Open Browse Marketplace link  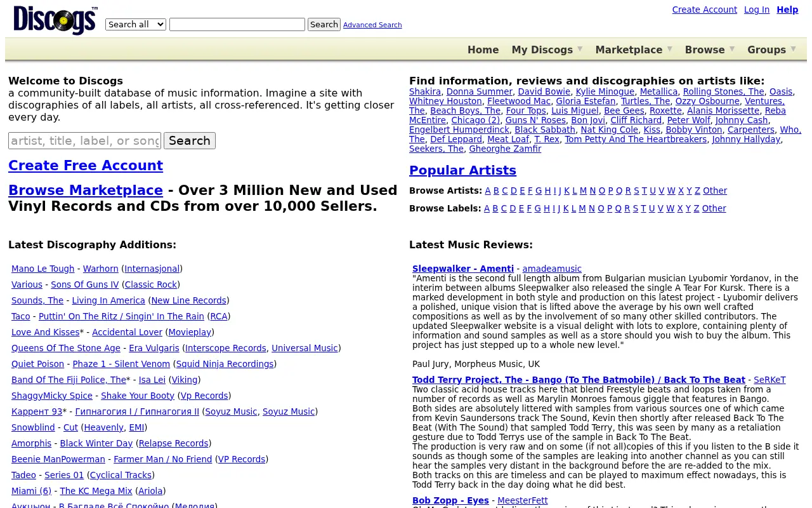[x=86, y=190]
